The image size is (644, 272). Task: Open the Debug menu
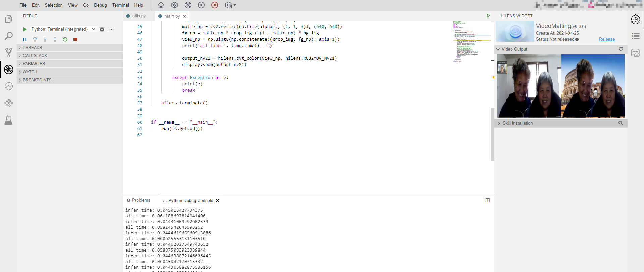(100, 5)
